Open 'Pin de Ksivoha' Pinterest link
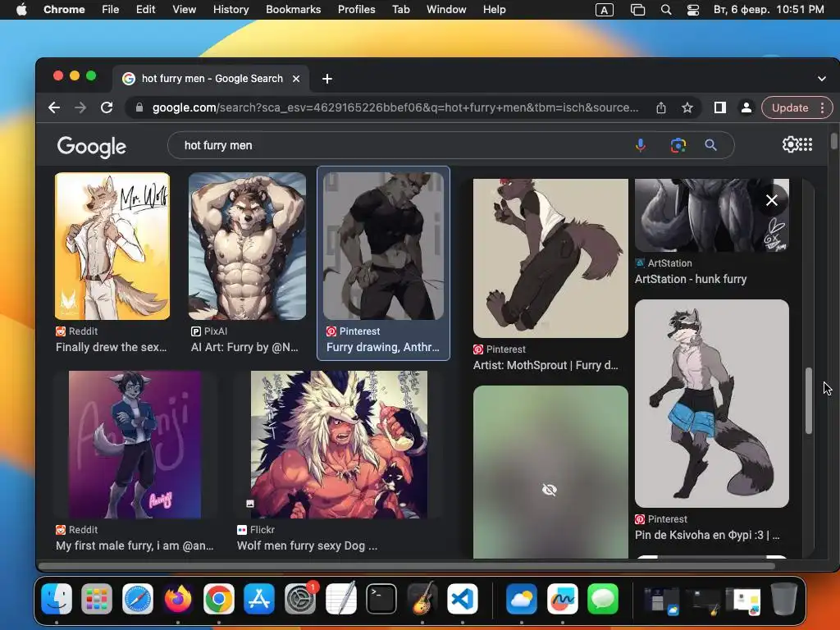Screen dimensions: 840x630 [x=707, y=535]
